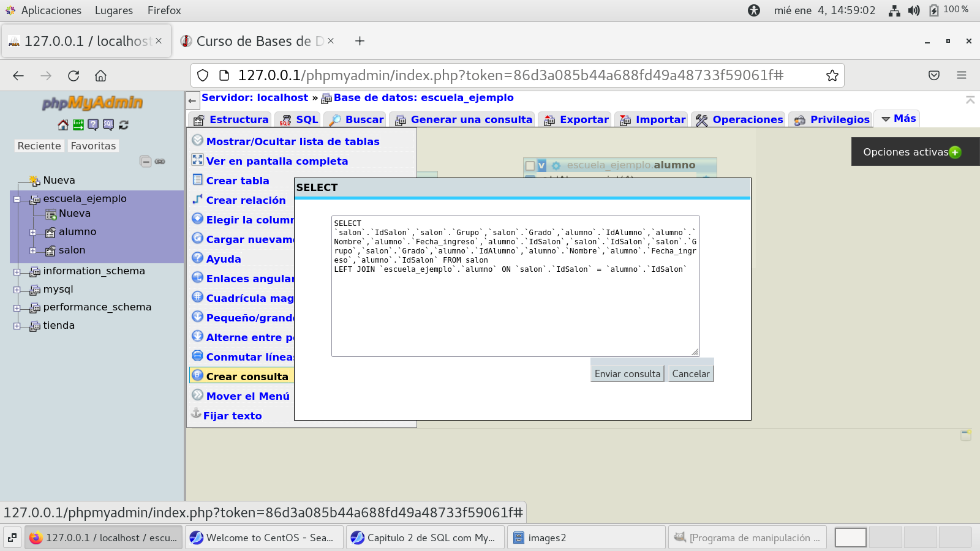Tick the checkbox beside escuela_ejemplo.alumno
Viewport: 980px width, 551px height.
pyautogui.click(x=530, y=165)
